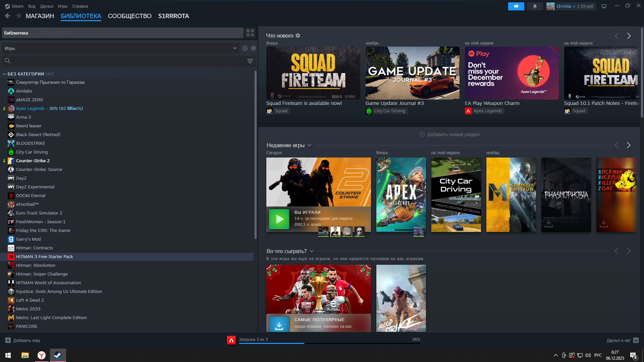The width and height of the screenshot is (644, 362).
Task: Open What's New settings gear
Action: [298, 36]
